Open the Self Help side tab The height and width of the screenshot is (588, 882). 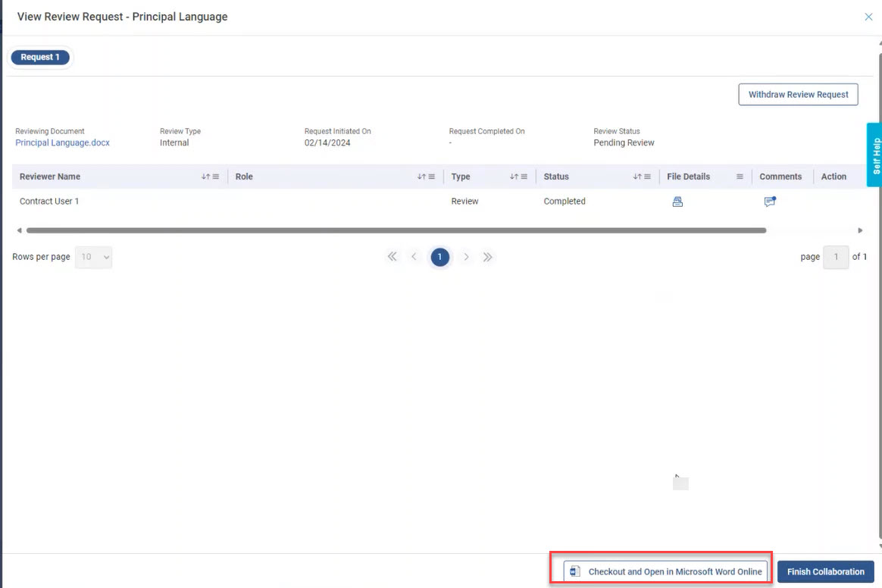tap(875, 155)
